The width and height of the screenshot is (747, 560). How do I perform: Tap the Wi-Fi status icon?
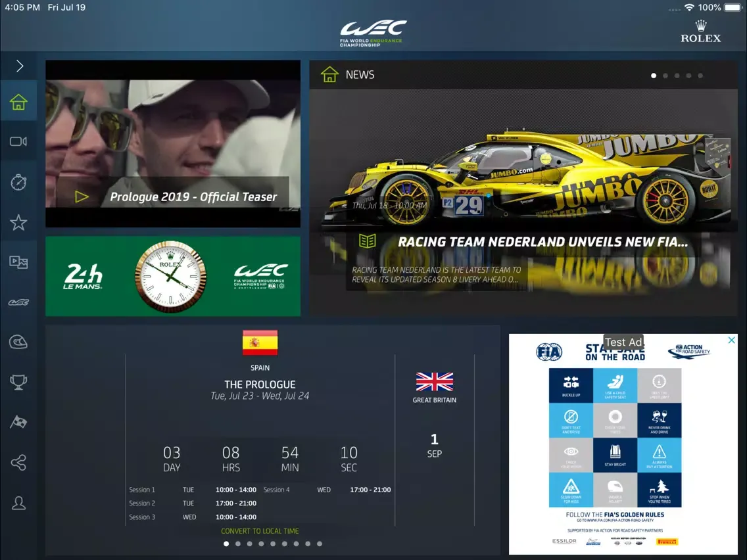click(x=689, y=8)
